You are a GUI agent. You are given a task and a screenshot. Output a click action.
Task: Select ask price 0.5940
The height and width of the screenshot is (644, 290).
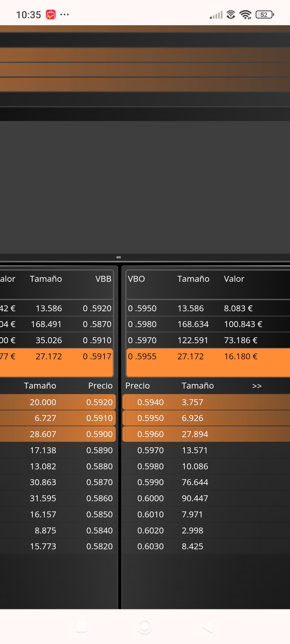pyautogui.click(x=150, y=402)
